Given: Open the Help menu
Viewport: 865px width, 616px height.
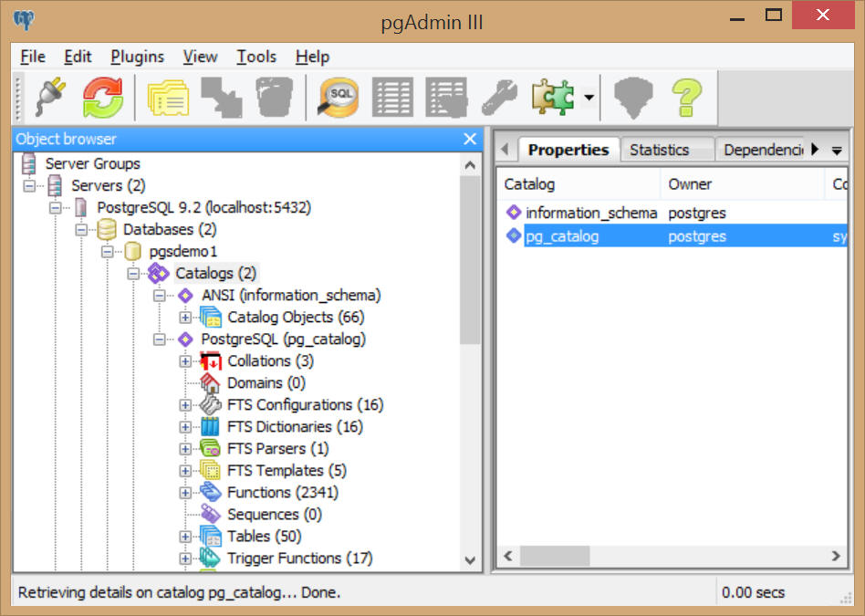Looking at the screenshot, I should coord(312,57).
